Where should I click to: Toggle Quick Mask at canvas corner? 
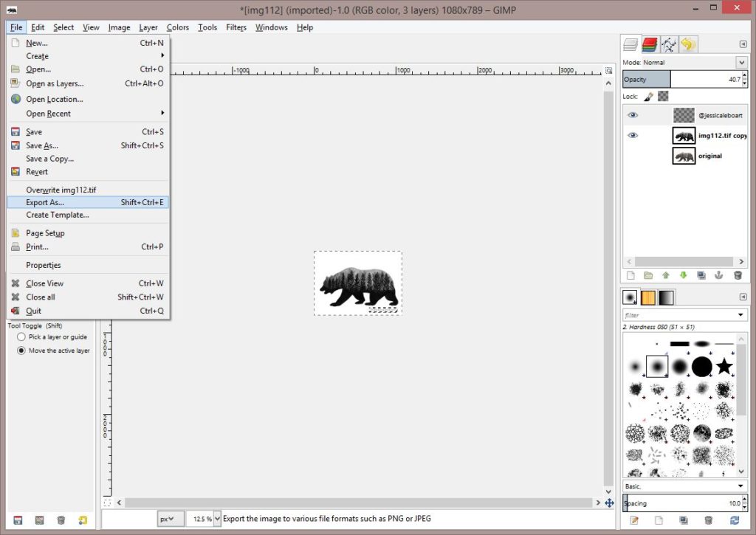pos(107,503)
